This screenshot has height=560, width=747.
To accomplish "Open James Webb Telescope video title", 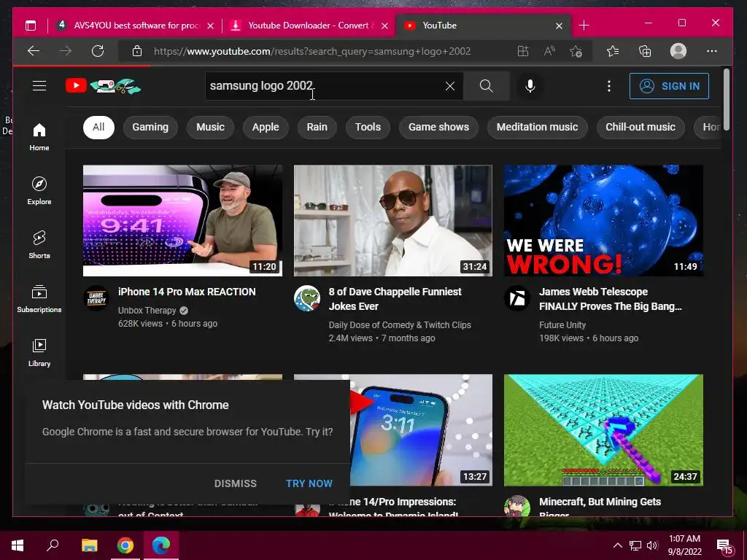I will pos(611,299).
